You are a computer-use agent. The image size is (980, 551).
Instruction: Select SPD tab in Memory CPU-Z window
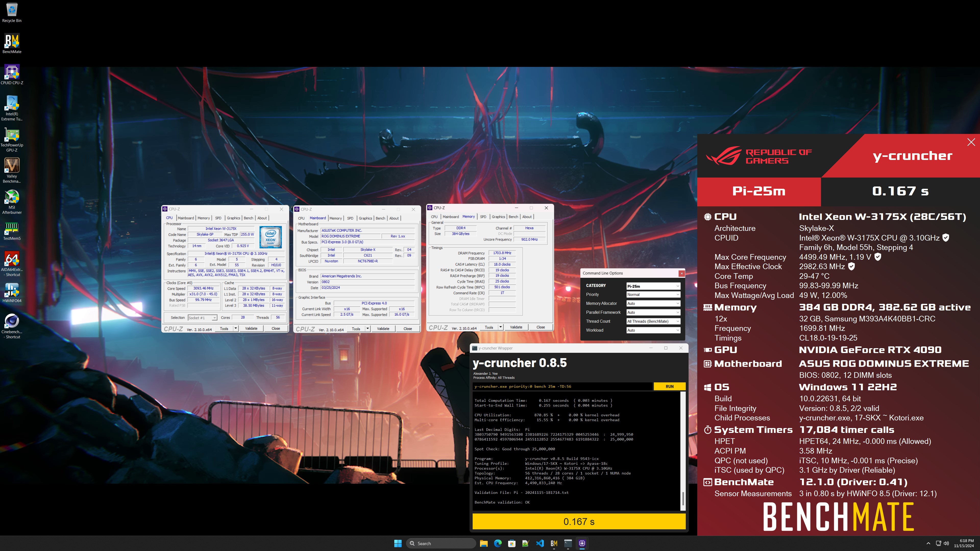coord(483,217)
